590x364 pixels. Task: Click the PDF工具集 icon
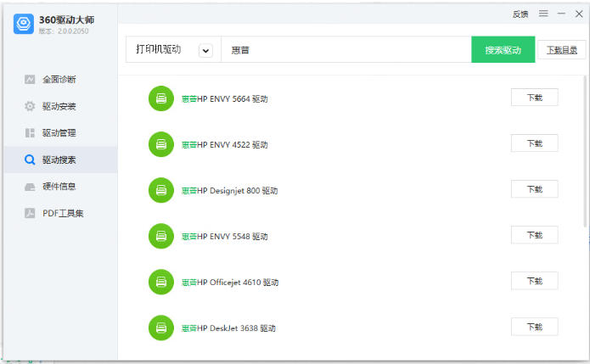(30, 213)
